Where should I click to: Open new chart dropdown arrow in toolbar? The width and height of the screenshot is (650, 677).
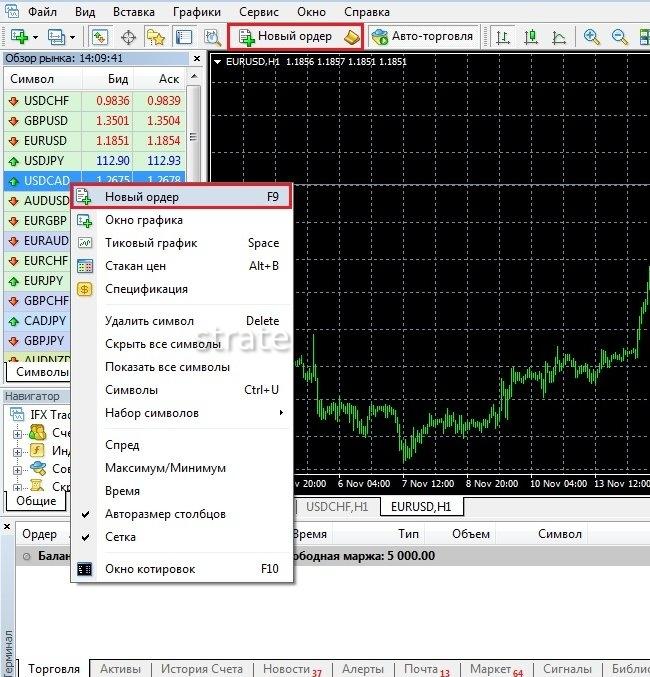(x=36, y=37)
